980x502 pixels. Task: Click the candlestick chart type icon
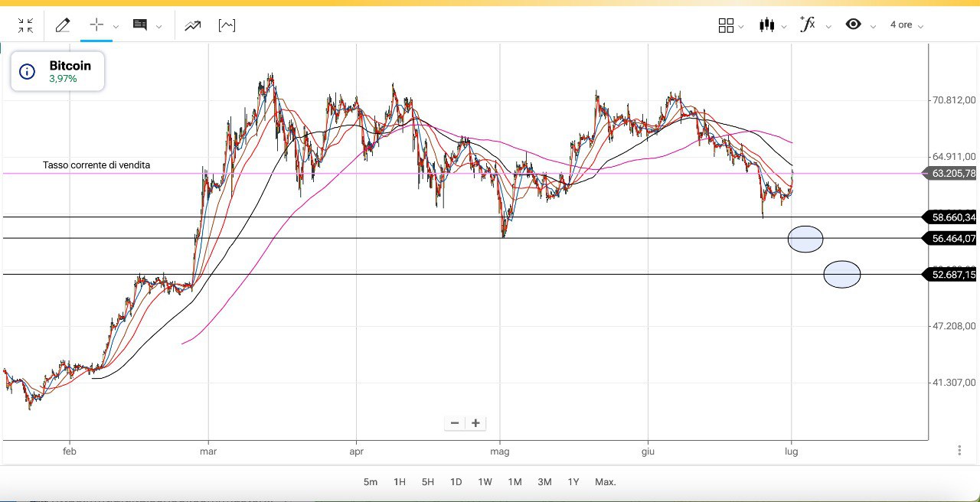tap(766, 25)
